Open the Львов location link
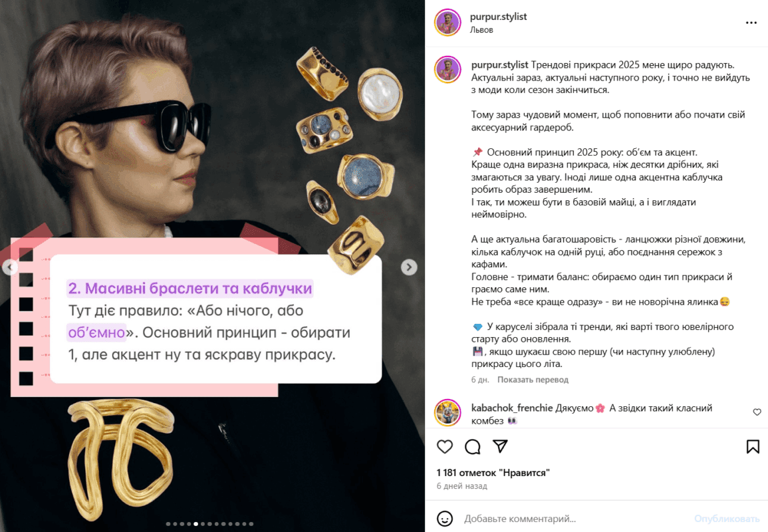Screen dimensions: 768x532 [481, 30]
